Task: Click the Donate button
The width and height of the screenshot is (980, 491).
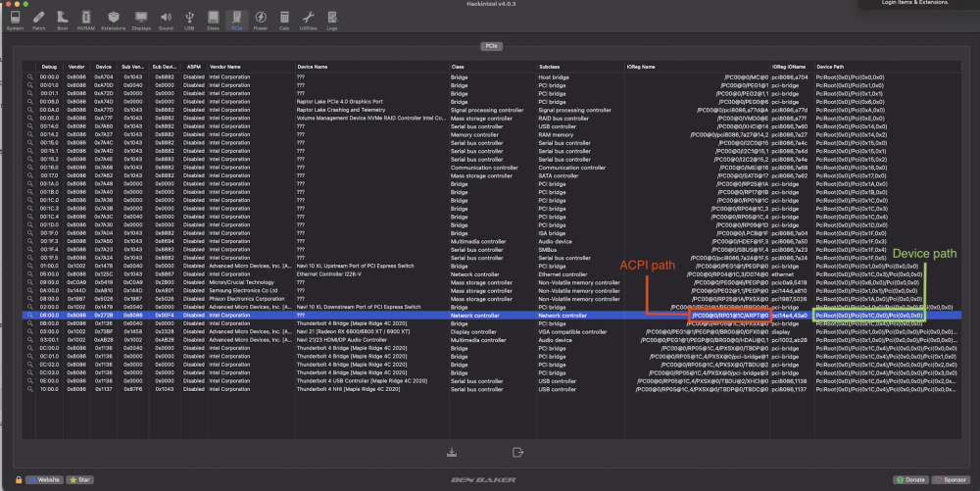Action: [x=911, y=480]
